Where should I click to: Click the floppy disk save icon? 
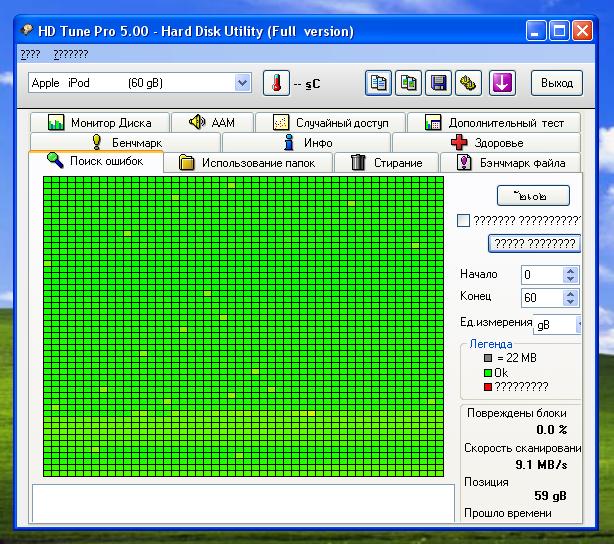438,83
